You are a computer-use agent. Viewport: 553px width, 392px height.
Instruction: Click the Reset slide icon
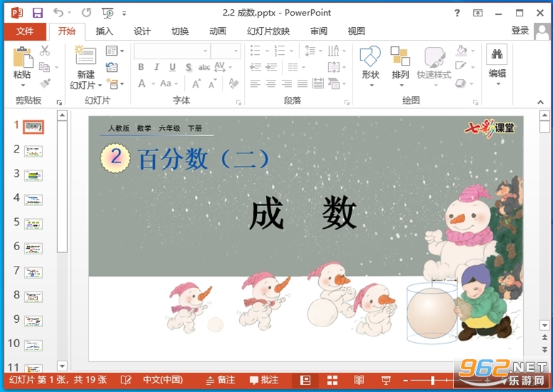point(112,67)
